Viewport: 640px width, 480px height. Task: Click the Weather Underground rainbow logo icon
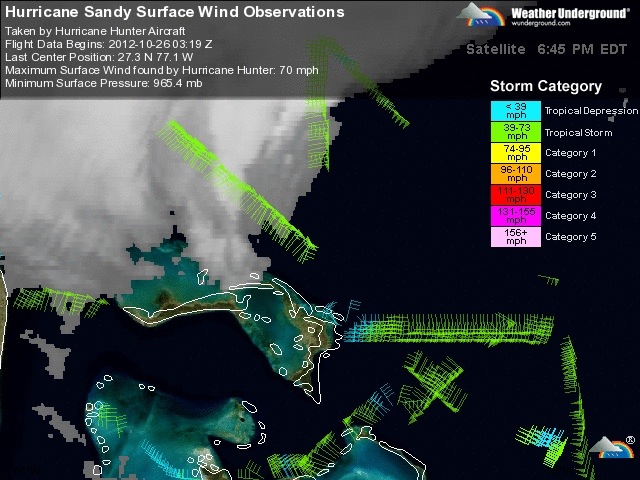click(x=482, y=14)
